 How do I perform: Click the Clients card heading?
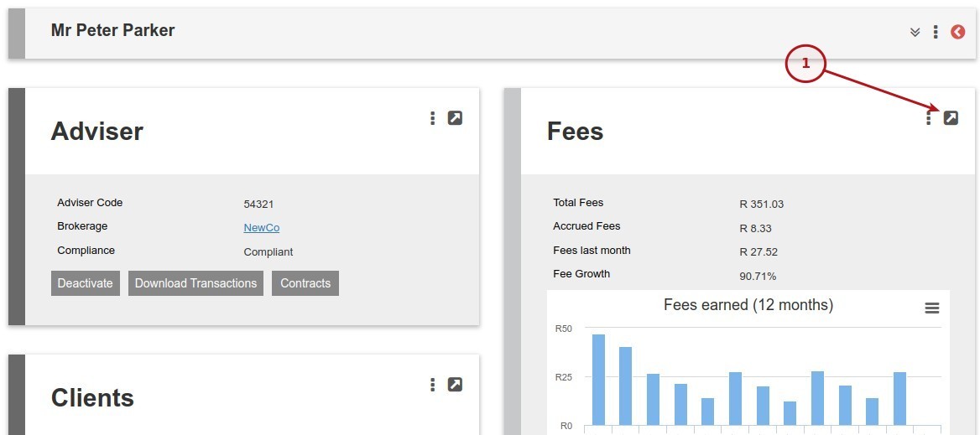(92, 398)
